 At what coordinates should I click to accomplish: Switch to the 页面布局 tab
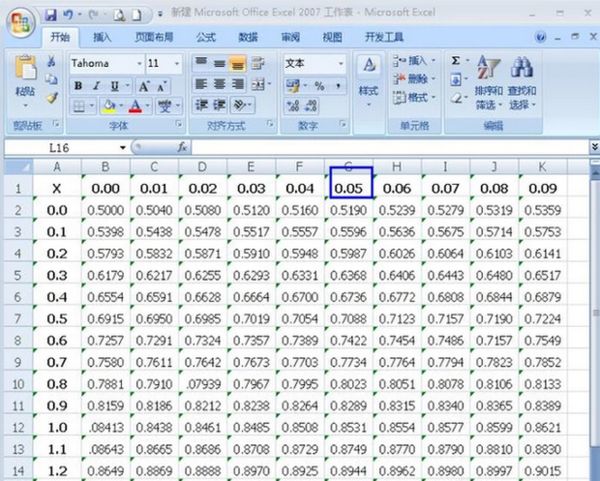click(154, 37)
